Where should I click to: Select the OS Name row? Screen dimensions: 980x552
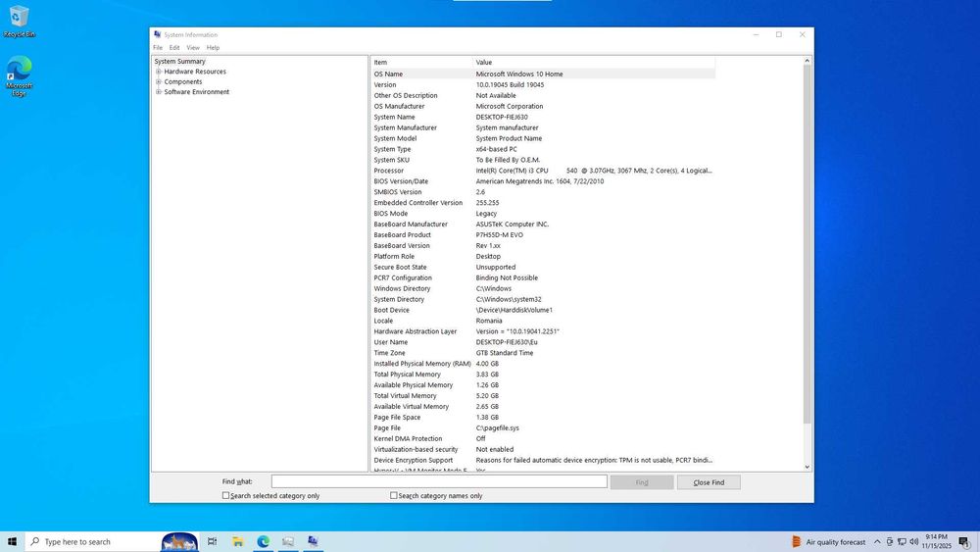(x=543, y=74)
